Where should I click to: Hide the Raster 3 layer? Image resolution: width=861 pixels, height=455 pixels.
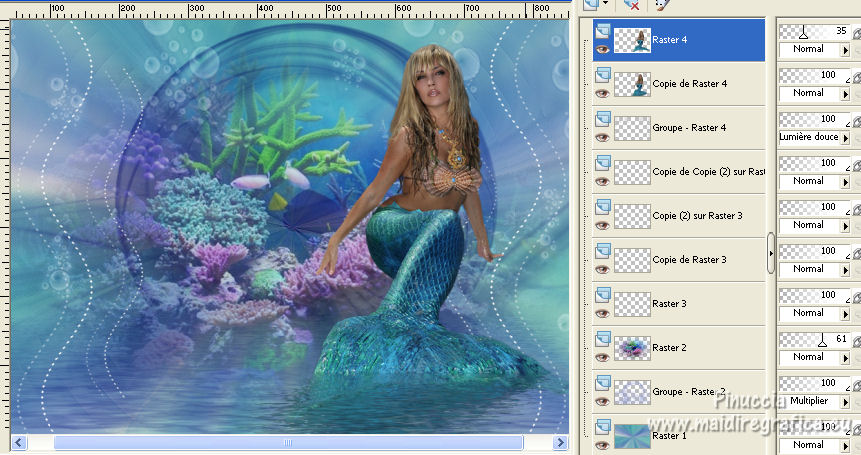pyautogui.click(x=602, y=313)
